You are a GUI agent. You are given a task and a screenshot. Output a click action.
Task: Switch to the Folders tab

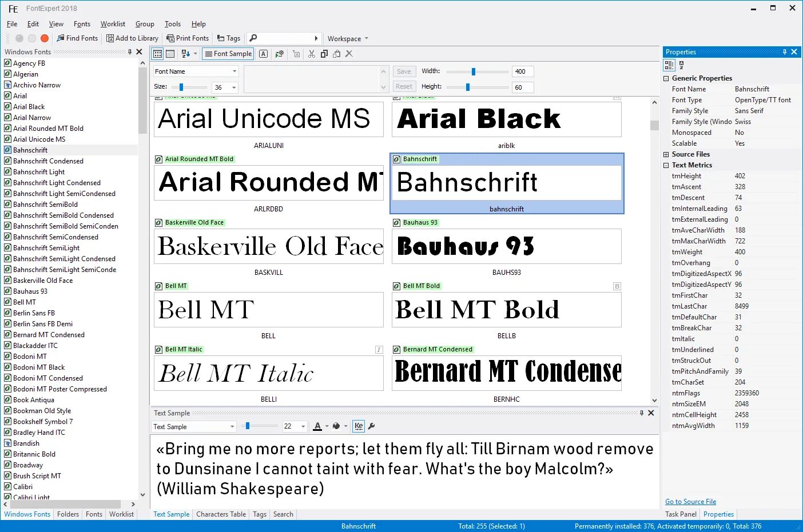tap(68, 514)
